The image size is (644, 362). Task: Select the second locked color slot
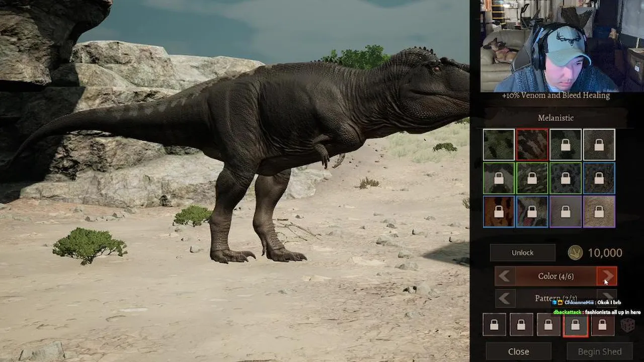tap(521, 325)
